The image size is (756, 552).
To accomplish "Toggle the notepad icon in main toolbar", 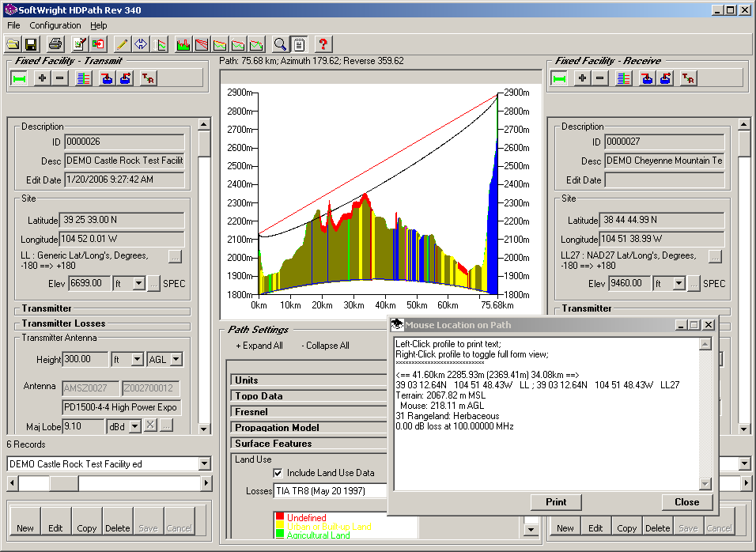I will (x=299, y=44).
